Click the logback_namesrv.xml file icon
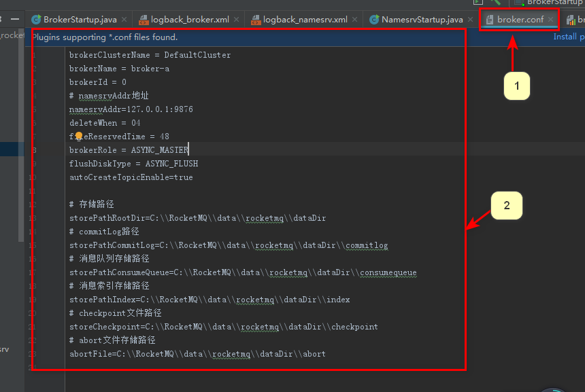The image size is (585, 392). (256, 20)
